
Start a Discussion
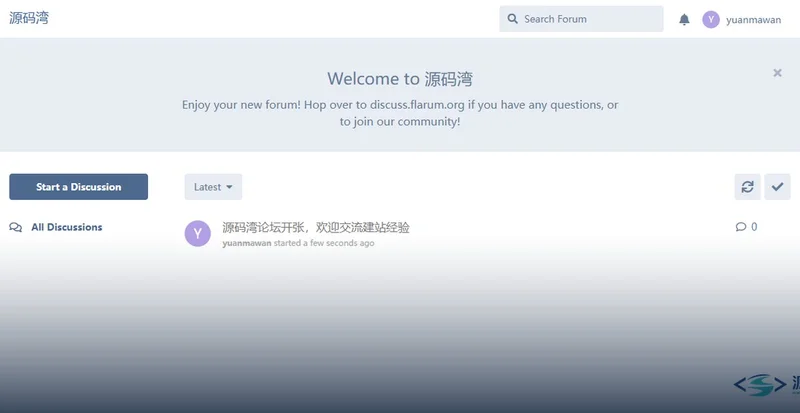click(79, 187)
